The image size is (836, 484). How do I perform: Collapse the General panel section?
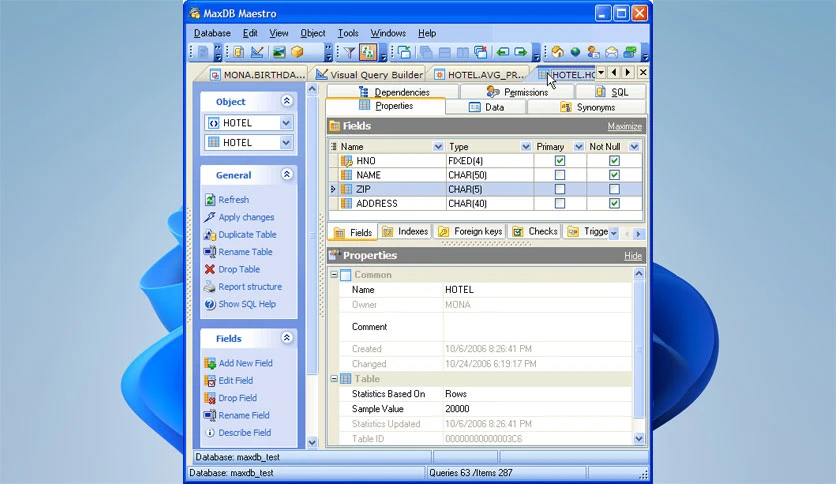tap(286, 174)
